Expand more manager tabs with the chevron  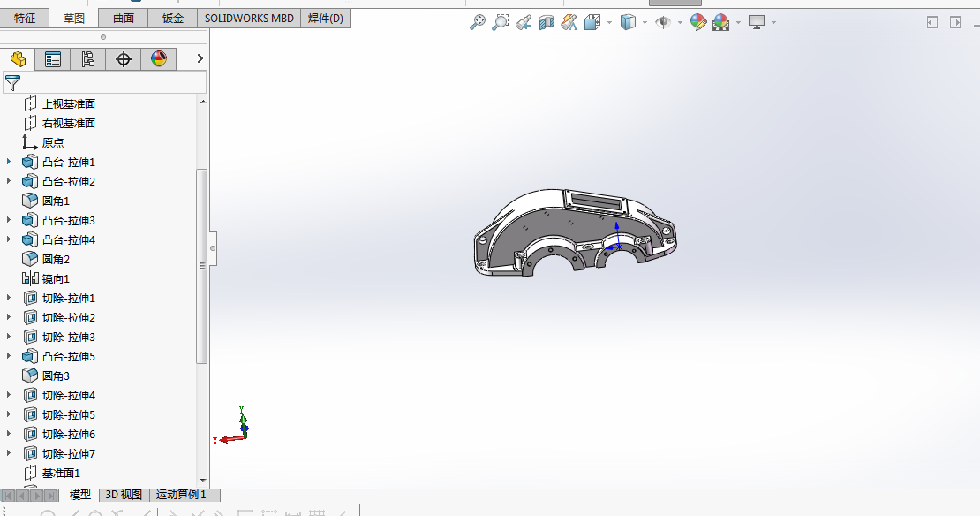[200, 58]
